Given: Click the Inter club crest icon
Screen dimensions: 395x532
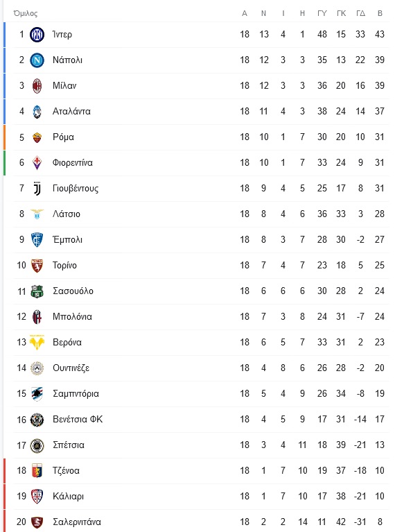Looking at the screenshot, I should click(37, 35).
